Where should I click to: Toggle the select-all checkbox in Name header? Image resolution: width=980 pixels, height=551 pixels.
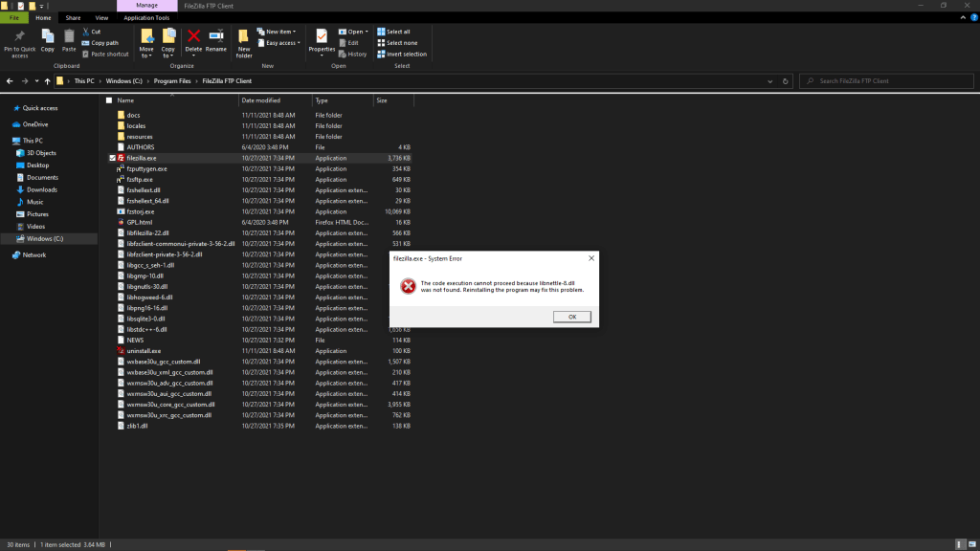[109, 99]
